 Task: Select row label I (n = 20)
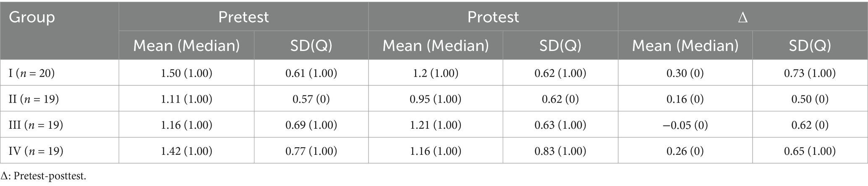[x=32, y=73]
